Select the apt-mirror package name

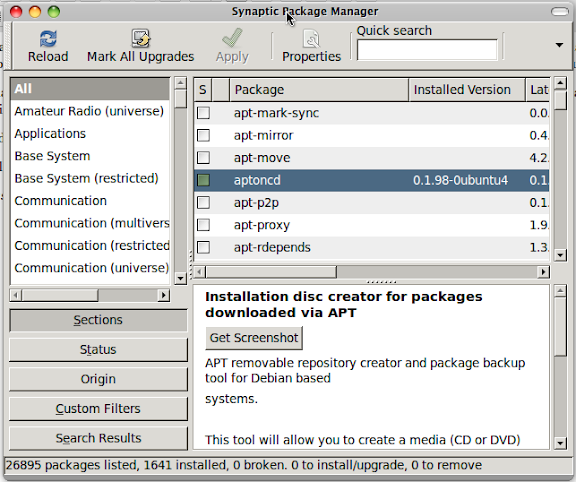coord(263,135)
